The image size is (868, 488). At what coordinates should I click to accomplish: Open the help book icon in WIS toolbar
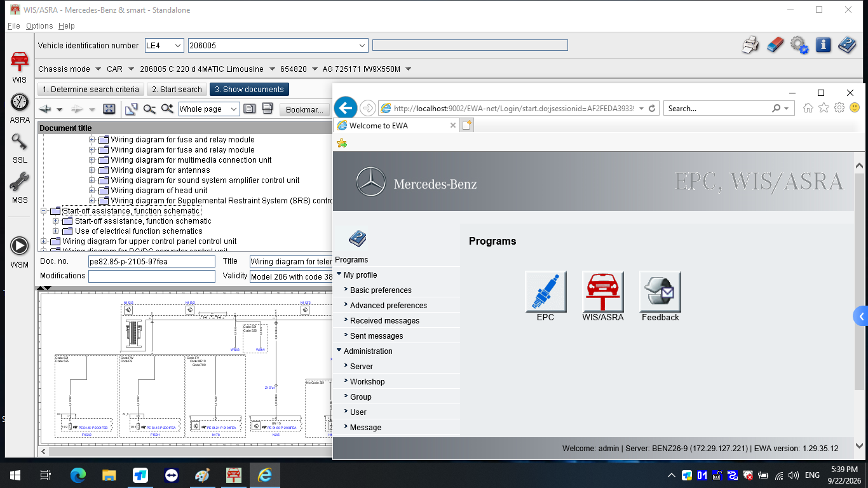click(x=847, y=45)
